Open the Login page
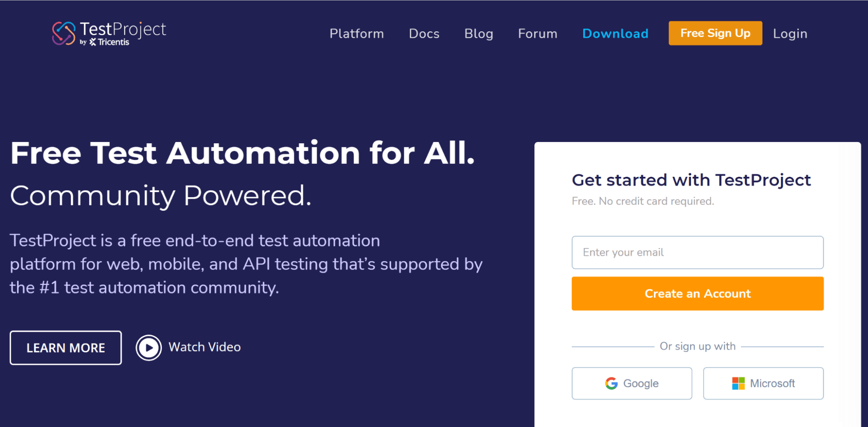The image size is (868, 427). (790, 33)
